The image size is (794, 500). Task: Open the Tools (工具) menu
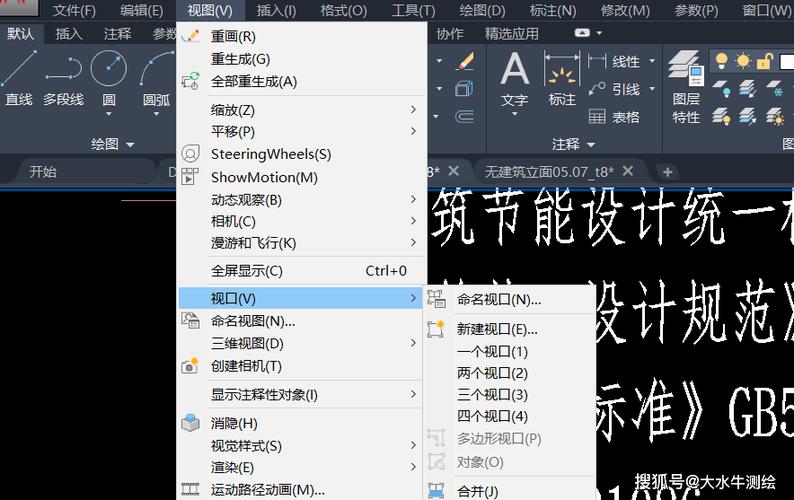(x=413, y=10)
